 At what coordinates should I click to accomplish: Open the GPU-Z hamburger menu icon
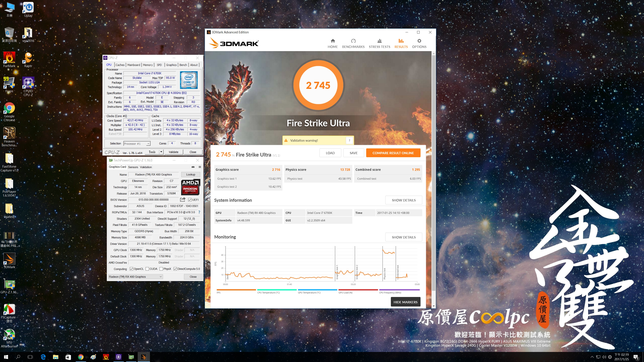point(200,167)
